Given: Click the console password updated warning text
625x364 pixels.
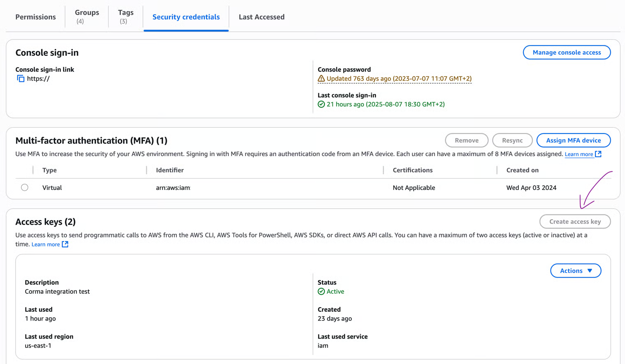Looking at the screenshot, I should [399, 78].
